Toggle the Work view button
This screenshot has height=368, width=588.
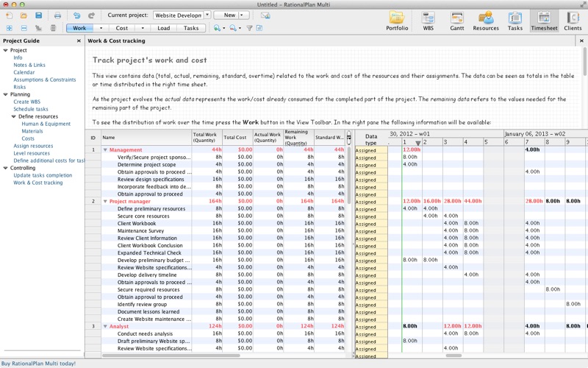coord(79,28)
